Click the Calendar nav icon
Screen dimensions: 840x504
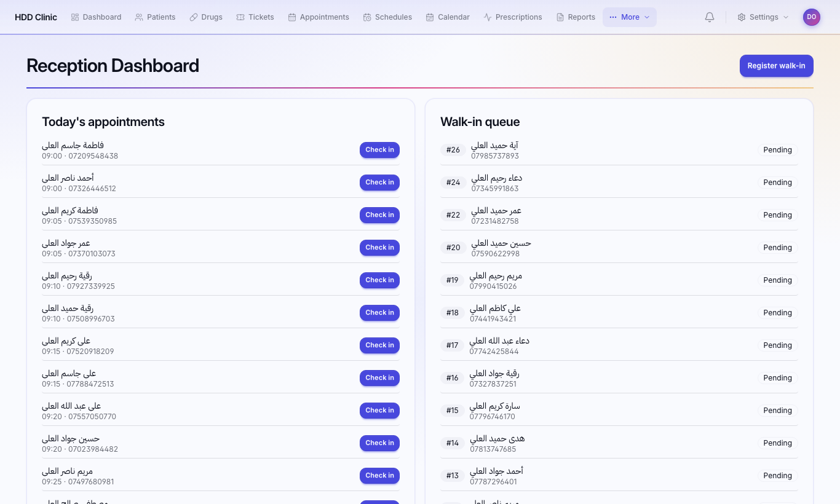(x=430, y=17)
